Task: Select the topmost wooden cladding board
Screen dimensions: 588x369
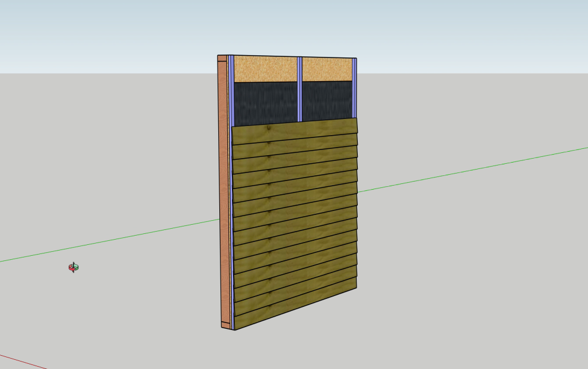Action: [295, 130]
